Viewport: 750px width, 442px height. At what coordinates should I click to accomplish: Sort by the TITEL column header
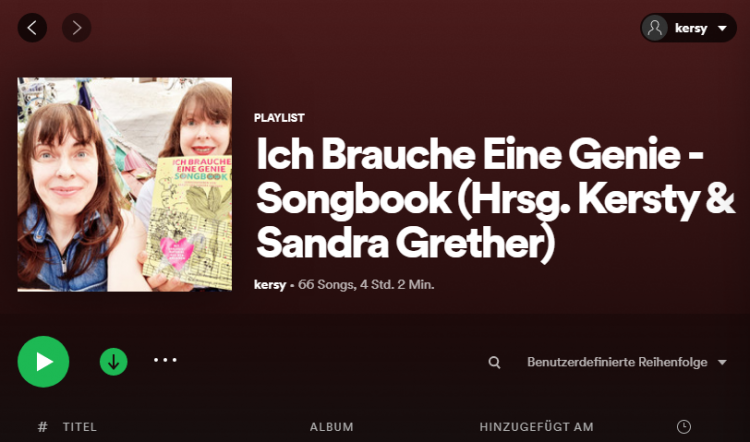[x=79, y=427]
